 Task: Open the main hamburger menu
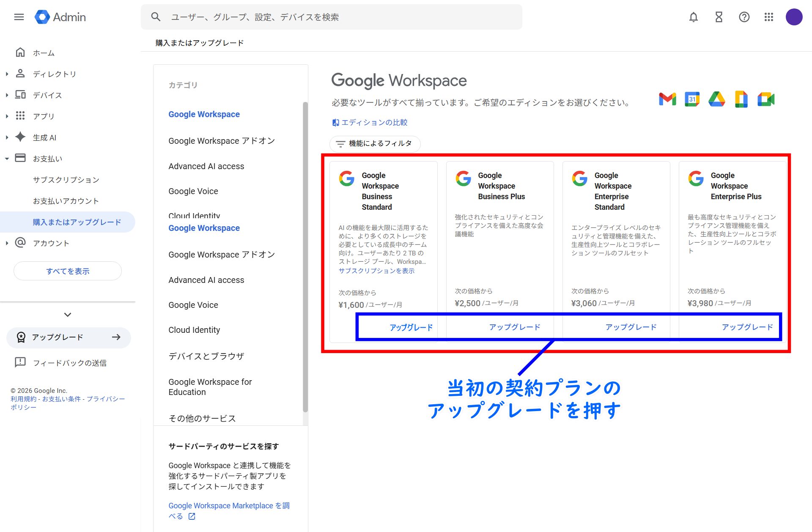pyautogui.click(x=19, y=17)
